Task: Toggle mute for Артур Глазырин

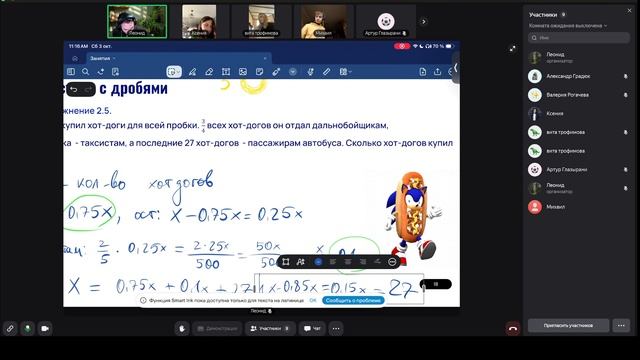Action: [625, 169]
